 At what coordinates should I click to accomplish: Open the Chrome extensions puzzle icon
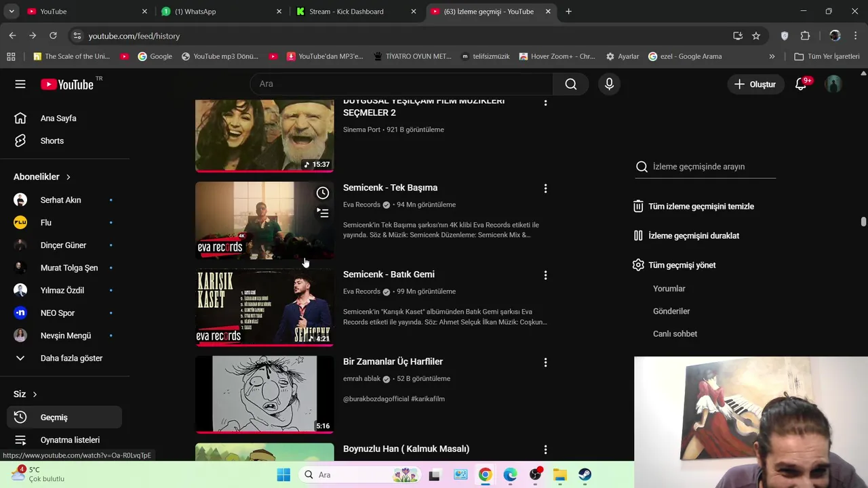[x=806, y=36]
